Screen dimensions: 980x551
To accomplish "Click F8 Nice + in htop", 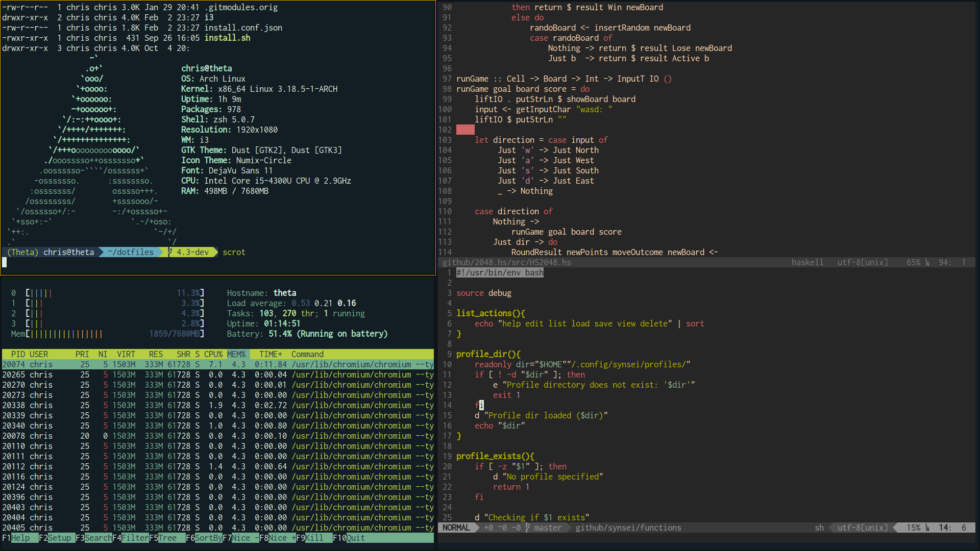I will coord(277,538).
